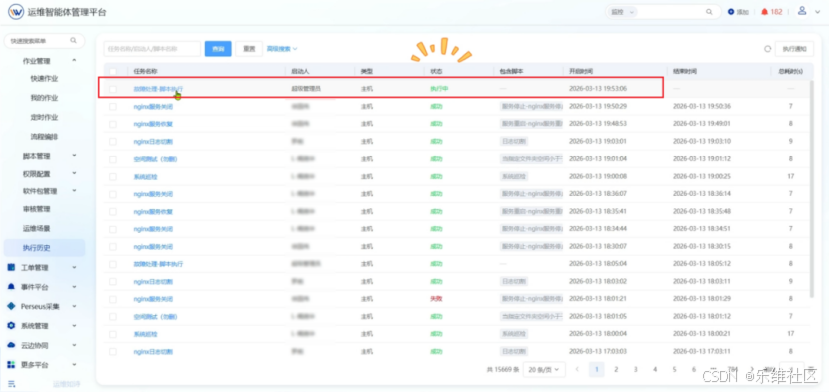The image size is (830, 392).
Task: Click the 事件平台 bell sidebar icon
Action: pos(11,287)
